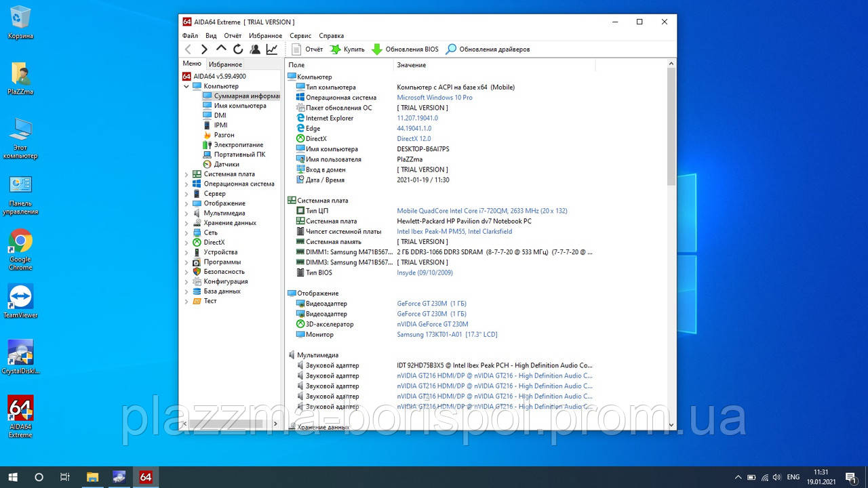868x488 pixels.
Task: Click the Отчёт report toolbar button
Action: point(307,49)
